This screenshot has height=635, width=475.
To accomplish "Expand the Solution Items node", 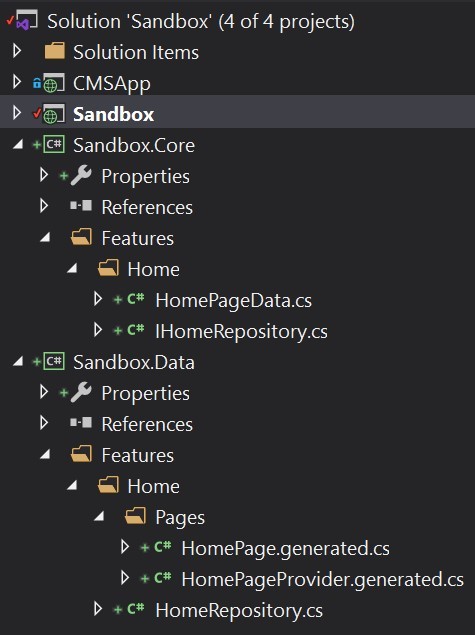I will click(17, 51).
